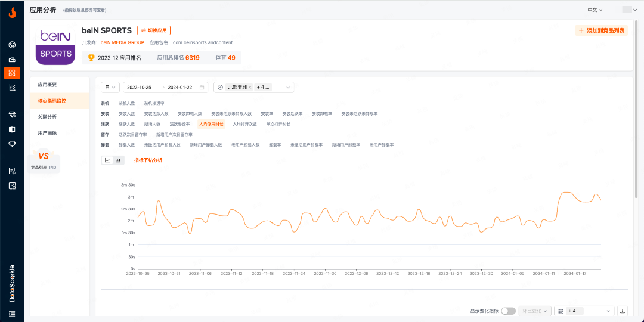Expand the region selector dropdown
Viewport: 644px width, 322px height.
point(289,88)
